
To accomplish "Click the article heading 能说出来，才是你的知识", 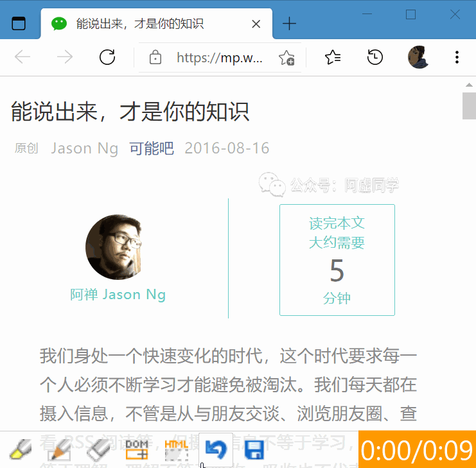I will (x=130, y=112).
